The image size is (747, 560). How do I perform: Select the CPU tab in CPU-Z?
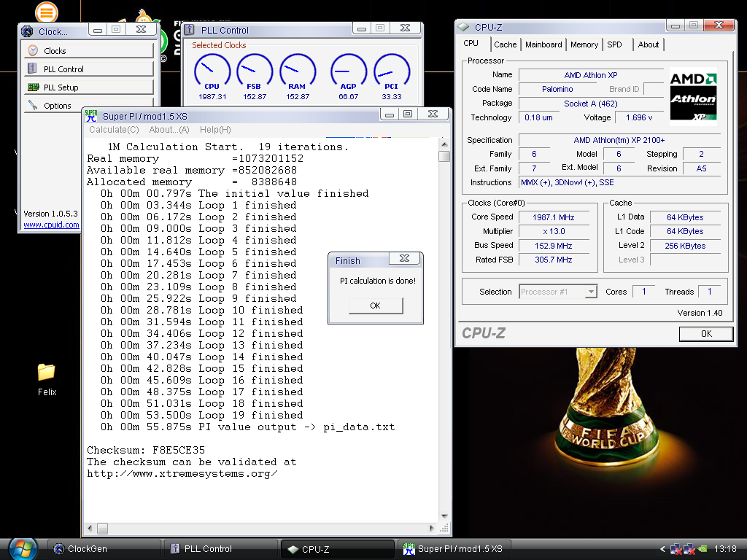[x=471, y=43]
